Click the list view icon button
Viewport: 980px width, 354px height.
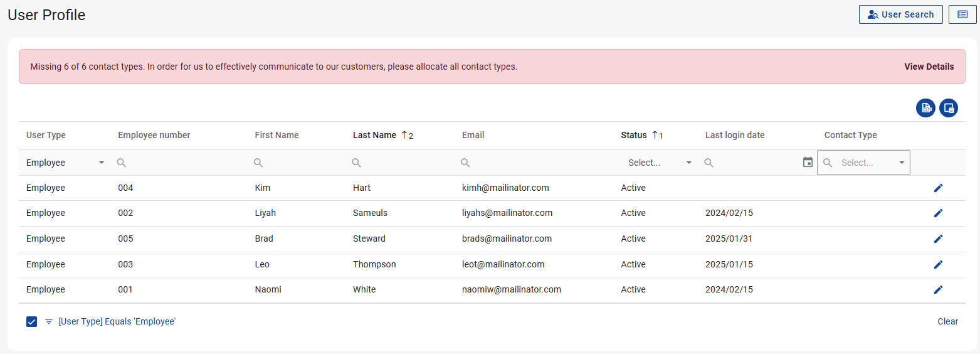(x=962, y=14)
